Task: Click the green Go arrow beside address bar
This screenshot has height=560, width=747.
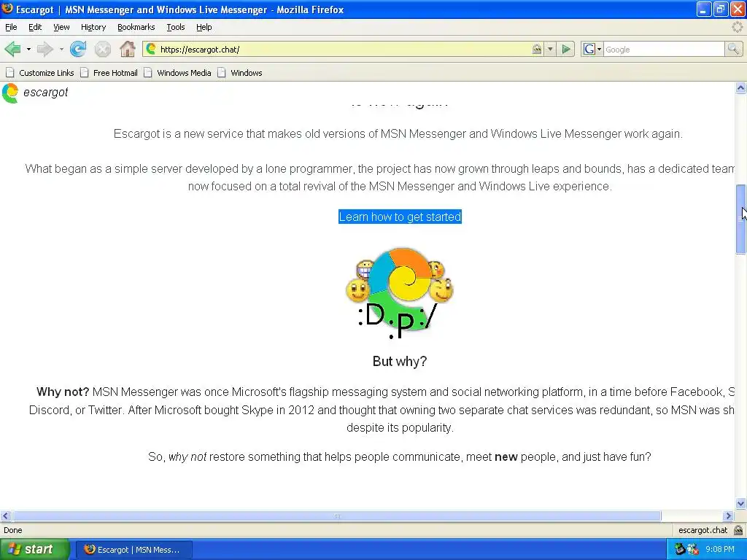Action: 566,49
